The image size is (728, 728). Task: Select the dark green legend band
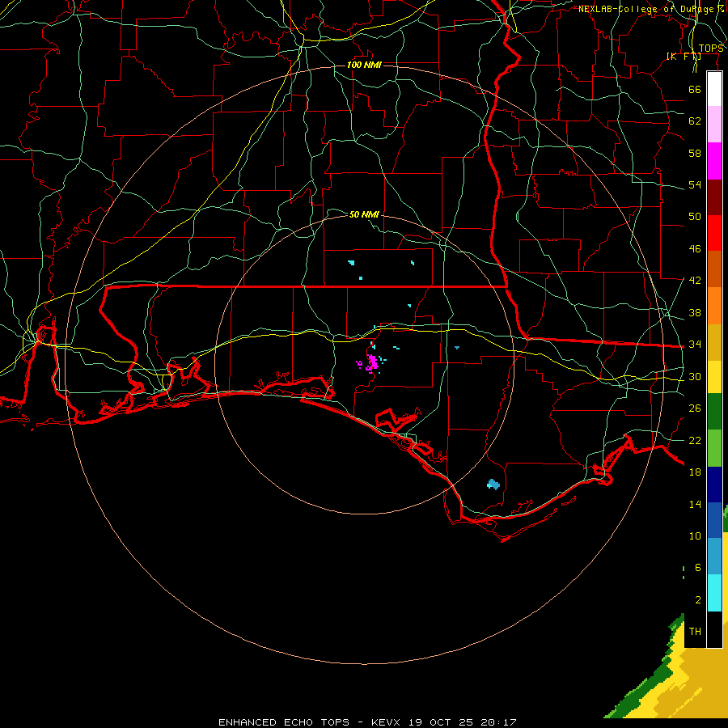click(714, 412)
